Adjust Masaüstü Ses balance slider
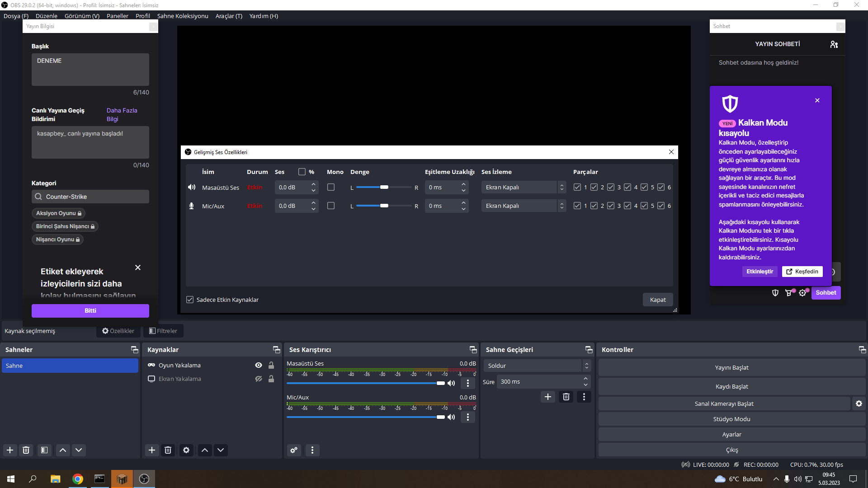Viewport: 868px width, 488px height. point(384,187)
